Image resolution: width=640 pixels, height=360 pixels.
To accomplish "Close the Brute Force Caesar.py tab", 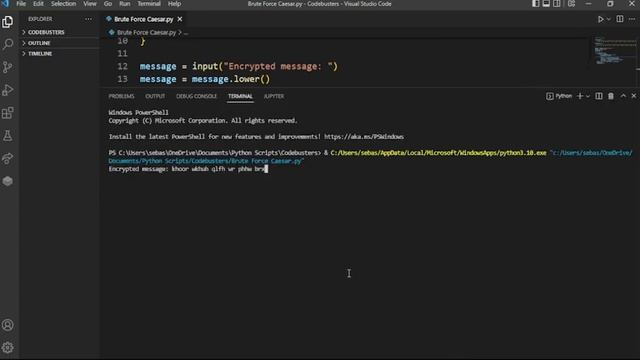I will tap(180, 19).
